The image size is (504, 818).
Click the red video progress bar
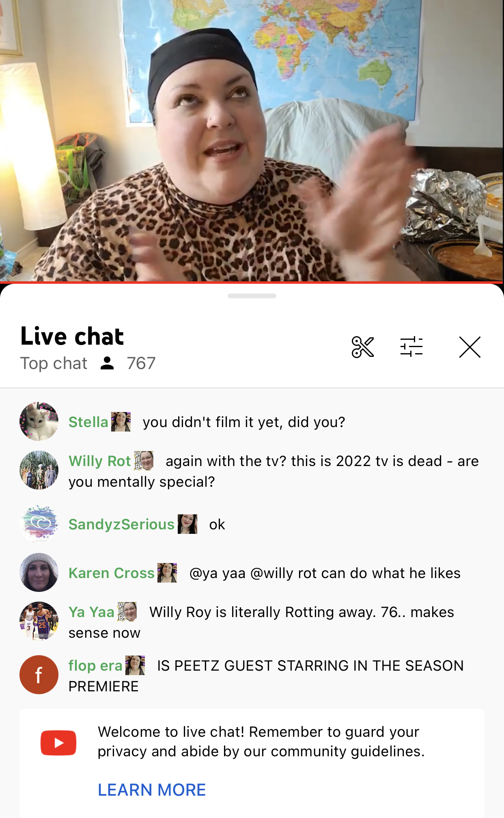coord(252,282)
